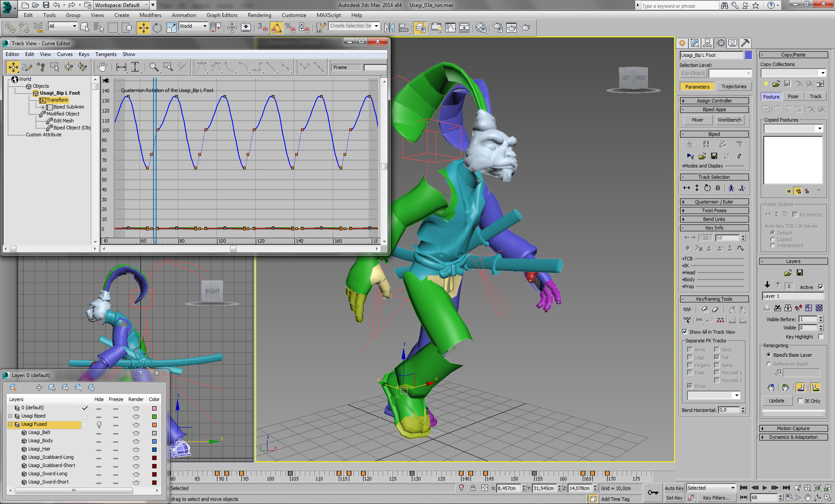
Task: Select the Select and Rotate tool
Action: coord(157,28)
